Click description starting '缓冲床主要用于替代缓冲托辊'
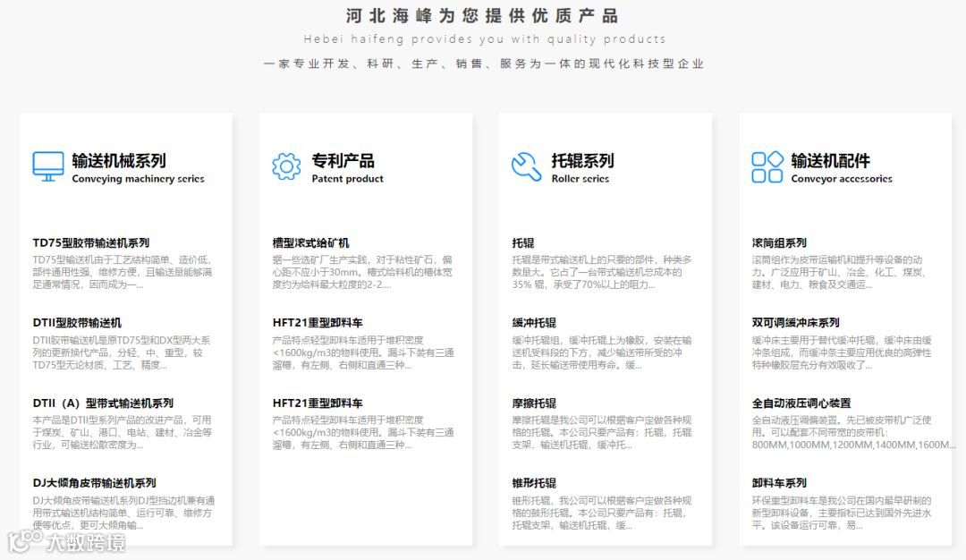This screenshot has height=560, width=966. click(x=842, y=352)
